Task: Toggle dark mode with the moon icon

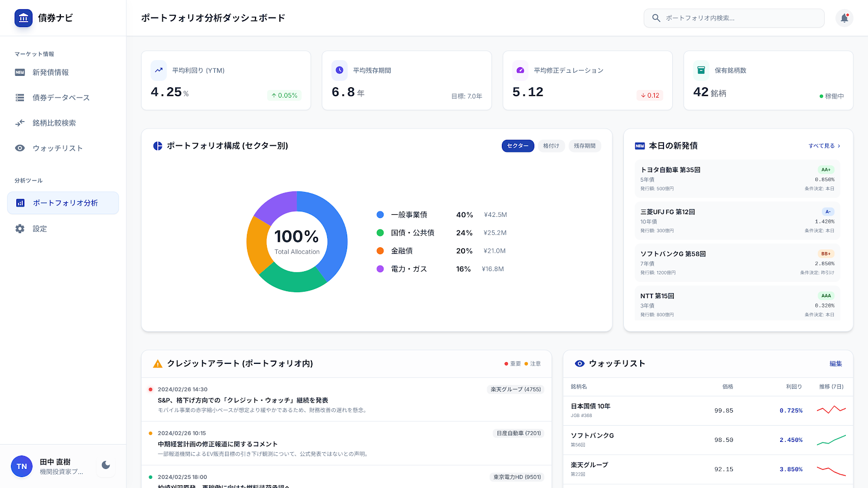Action: (x=105, y=465)
